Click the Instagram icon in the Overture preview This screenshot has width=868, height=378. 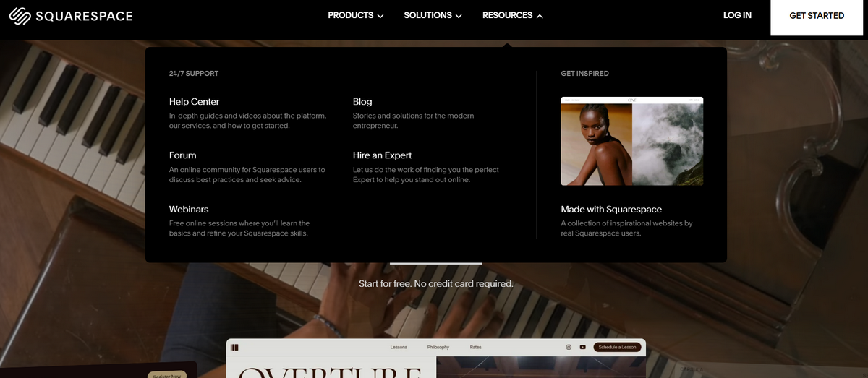(569, 347)
